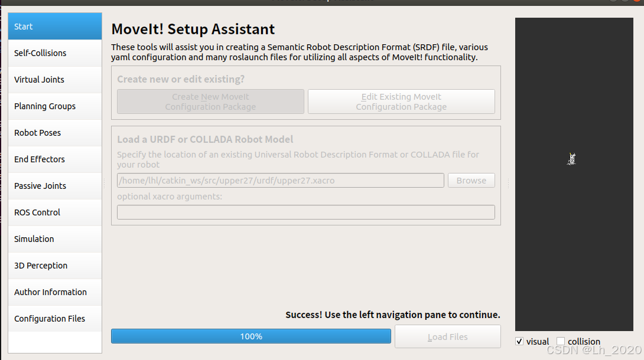The height and width of the screenshot is (360, 644).
Task: Click the 'optional xacro arguments:' label
Action: point(170,197)
